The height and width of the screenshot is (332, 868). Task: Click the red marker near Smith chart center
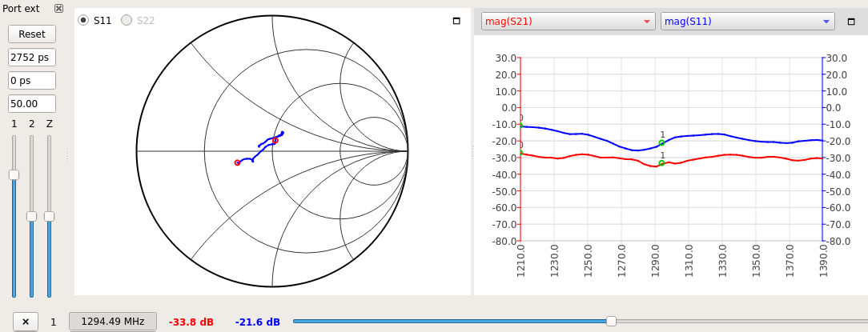(x=275, y=141)
